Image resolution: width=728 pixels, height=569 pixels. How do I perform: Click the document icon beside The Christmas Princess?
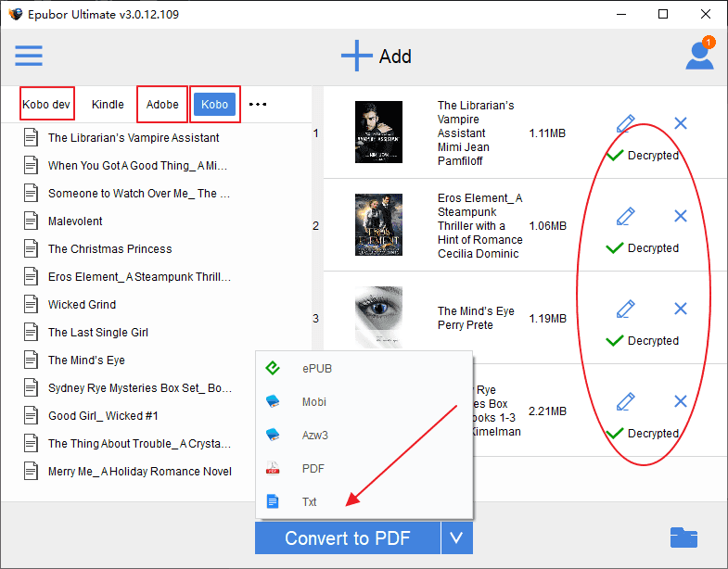point(32,248)
